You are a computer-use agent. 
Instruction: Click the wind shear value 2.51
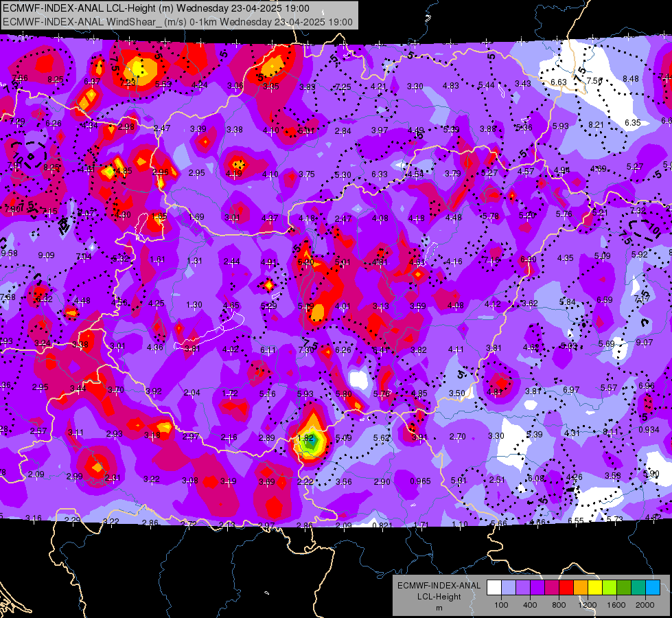pos(497,479)
